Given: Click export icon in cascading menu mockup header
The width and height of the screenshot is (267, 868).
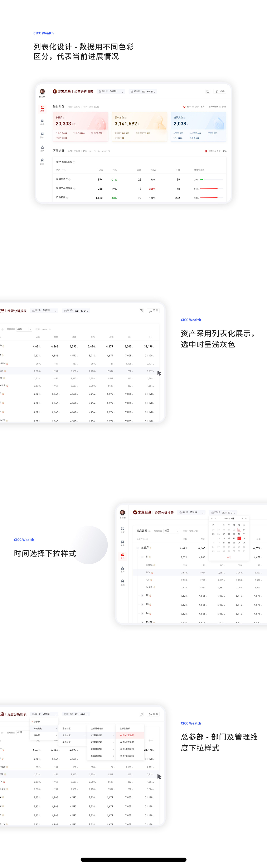Looking at the screenshot, I should pyautogui.click(x=141, y=714).
